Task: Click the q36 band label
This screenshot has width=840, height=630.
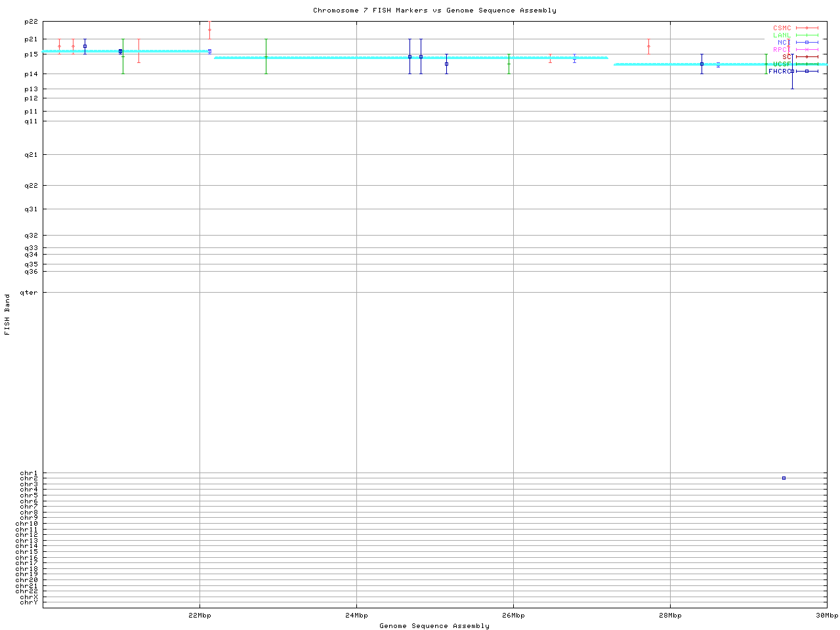Action: pos(31,272)
